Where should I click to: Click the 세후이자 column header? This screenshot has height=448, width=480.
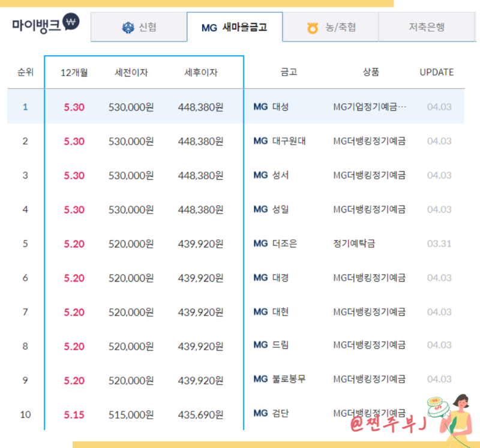tap(201, 73)
